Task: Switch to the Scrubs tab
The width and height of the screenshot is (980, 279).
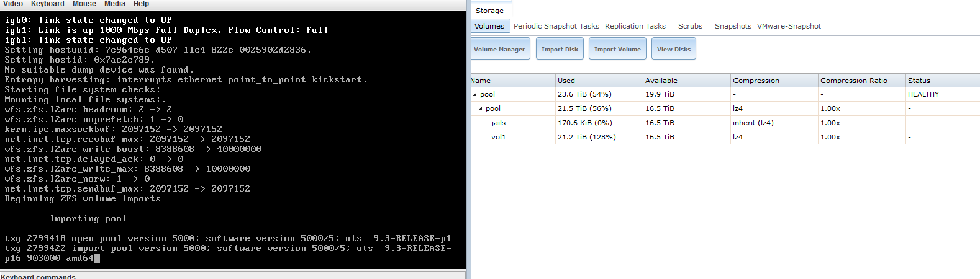Action: pyautogui.click(x=690, y=26)
